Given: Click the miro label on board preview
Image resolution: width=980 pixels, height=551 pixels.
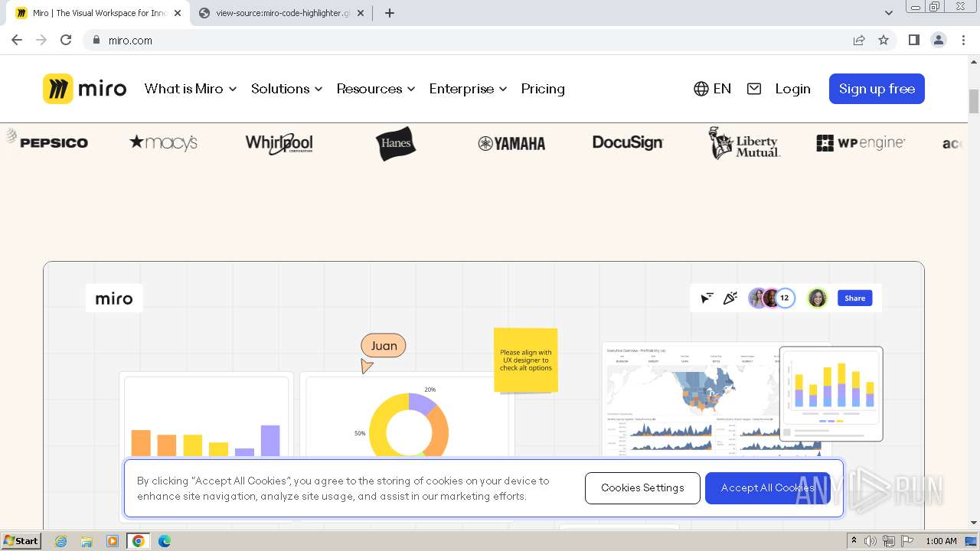Looking at the screenshot, I should (x=114, y=298).
